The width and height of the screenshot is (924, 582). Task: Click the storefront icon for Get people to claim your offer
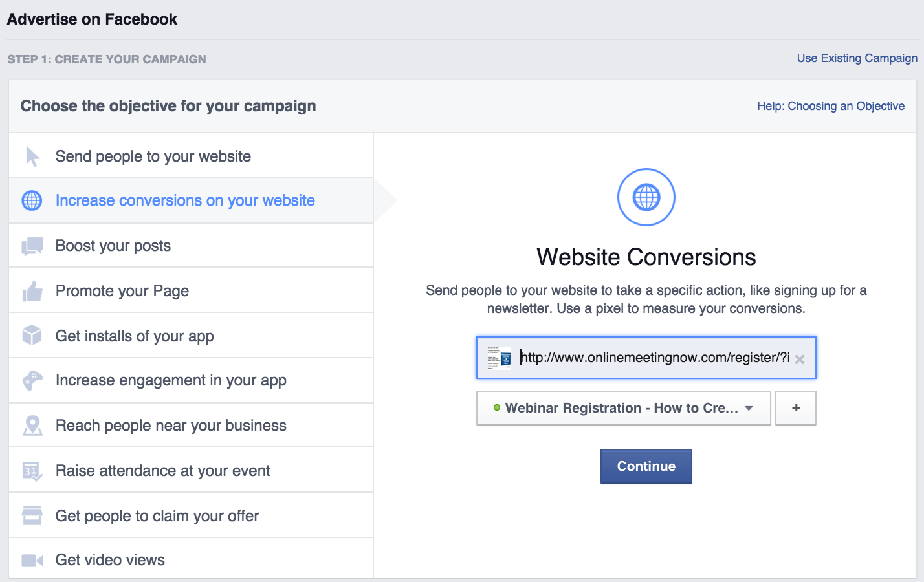(32, 515)
